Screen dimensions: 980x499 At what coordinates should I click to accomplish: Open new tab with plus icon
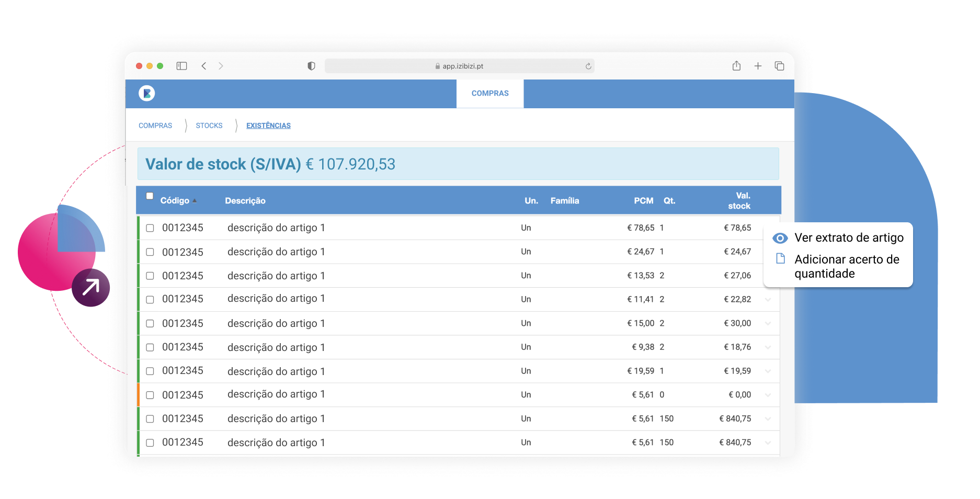coord(758,66)
